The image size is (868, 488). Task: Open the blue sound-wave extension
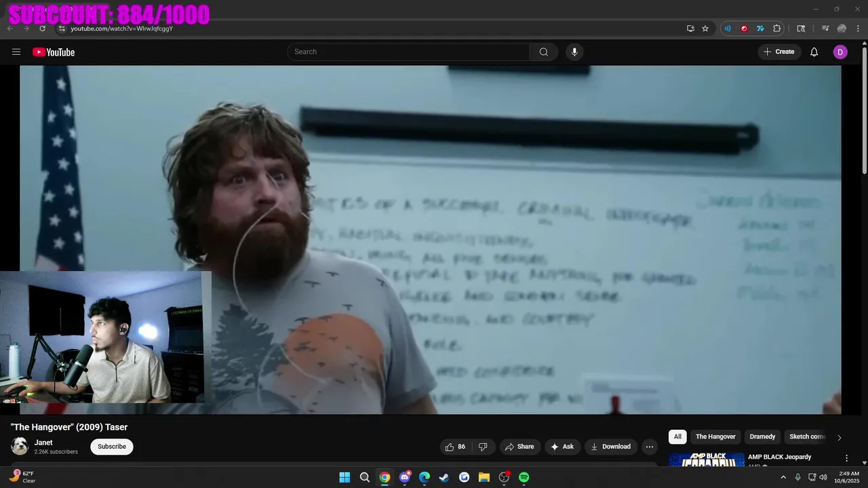tap(728, 28)
